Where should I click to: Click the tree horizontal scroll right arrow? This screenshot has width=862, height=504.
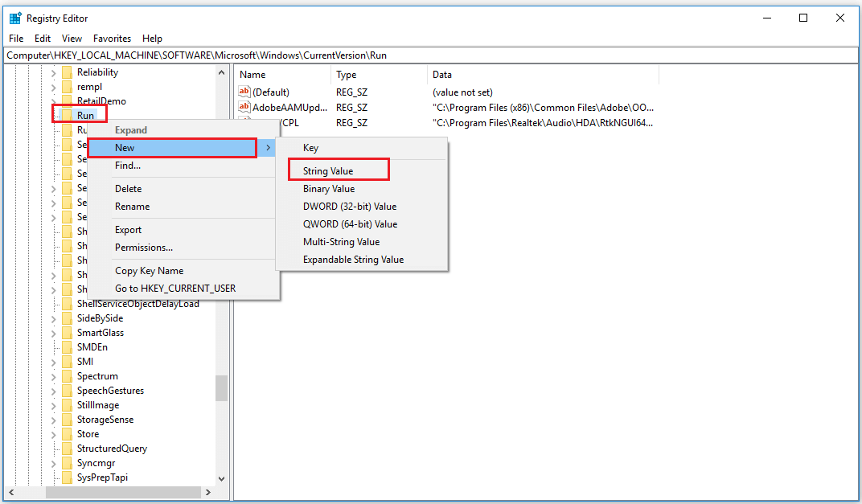pyautogui.click(x=208, y=492)
